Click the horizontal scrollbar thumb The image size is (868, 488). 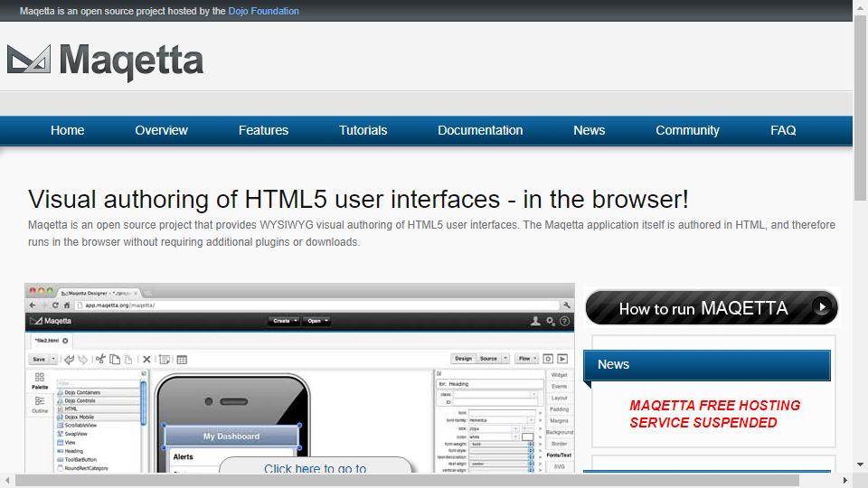[x=407, y=480]
